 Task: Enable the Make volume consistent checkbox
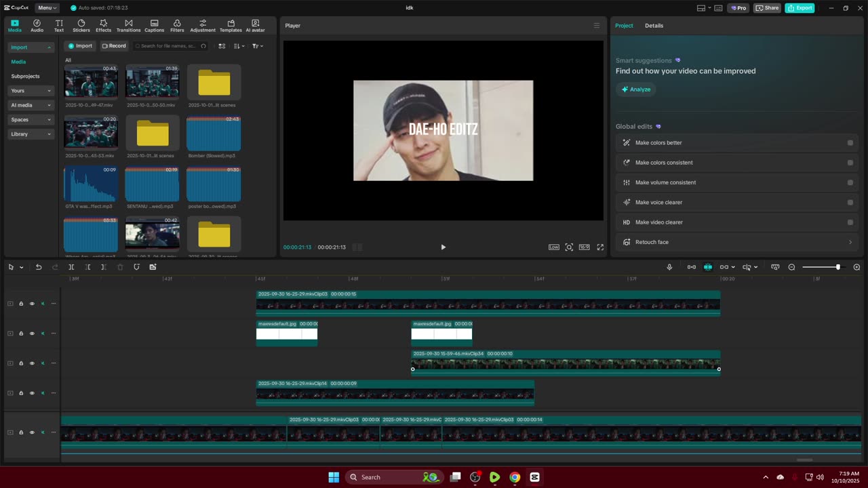click(x=850, y=182)
